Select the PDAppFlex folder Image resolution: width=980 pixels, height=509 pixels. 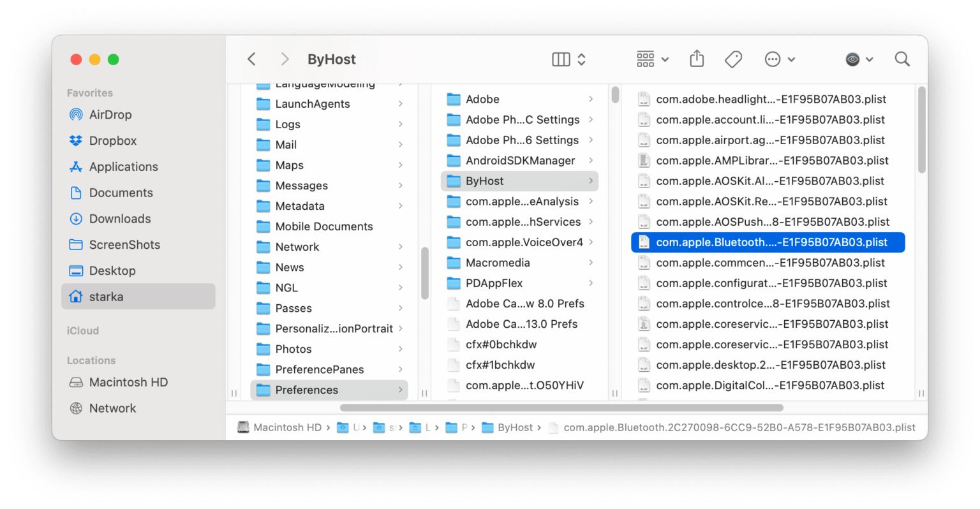(x=520, y=283)
